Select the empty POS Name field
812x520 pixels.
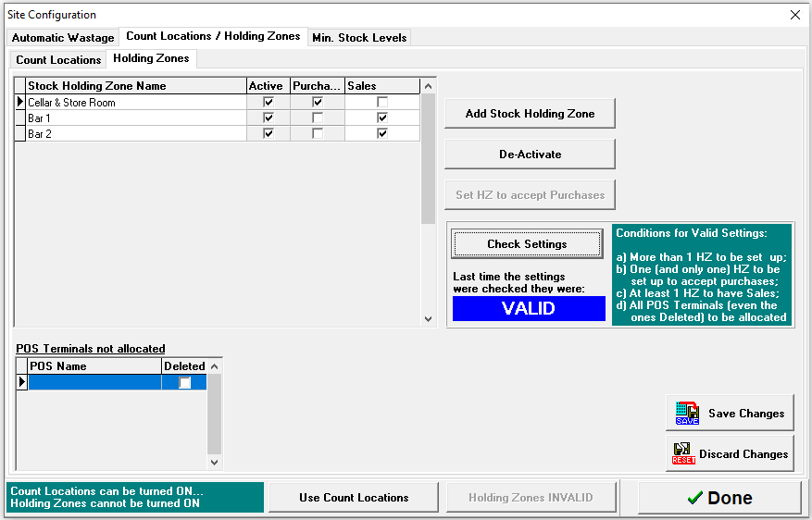click(x=94, y=382)
